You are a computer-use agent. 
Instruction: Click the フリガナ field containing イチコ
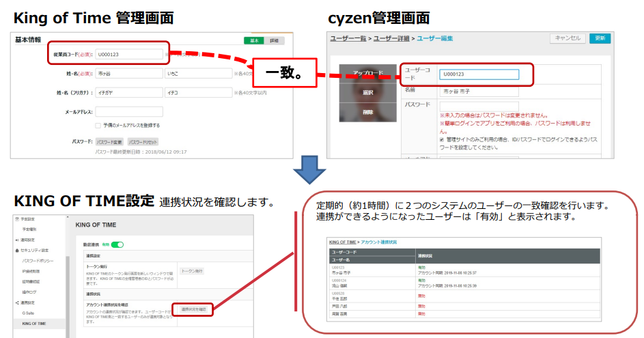(198, 93)
